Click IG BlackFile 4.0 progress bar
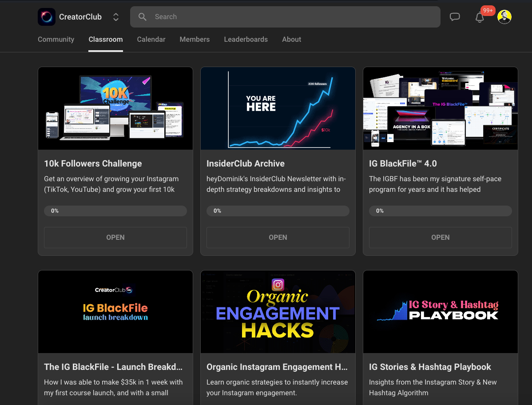Viewport: 532px width, 405px height. (441, 210)
